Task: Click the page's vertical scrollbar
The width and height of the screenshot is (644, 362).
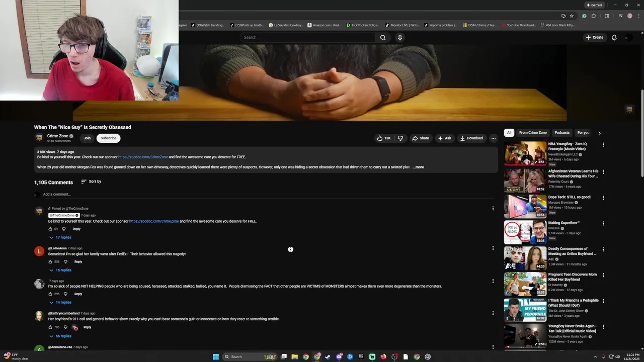Action: [641, 133]
